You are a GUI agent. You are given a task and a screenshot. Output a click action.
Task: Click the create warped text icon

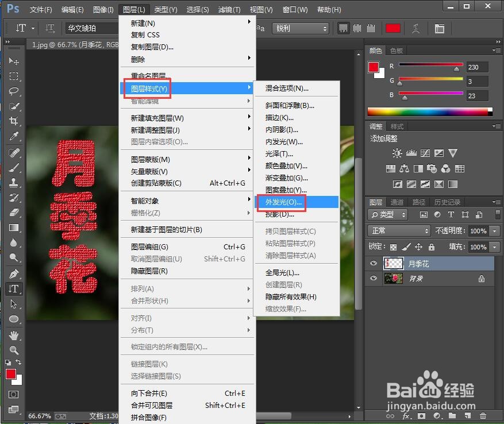click(x=416, y=29)
